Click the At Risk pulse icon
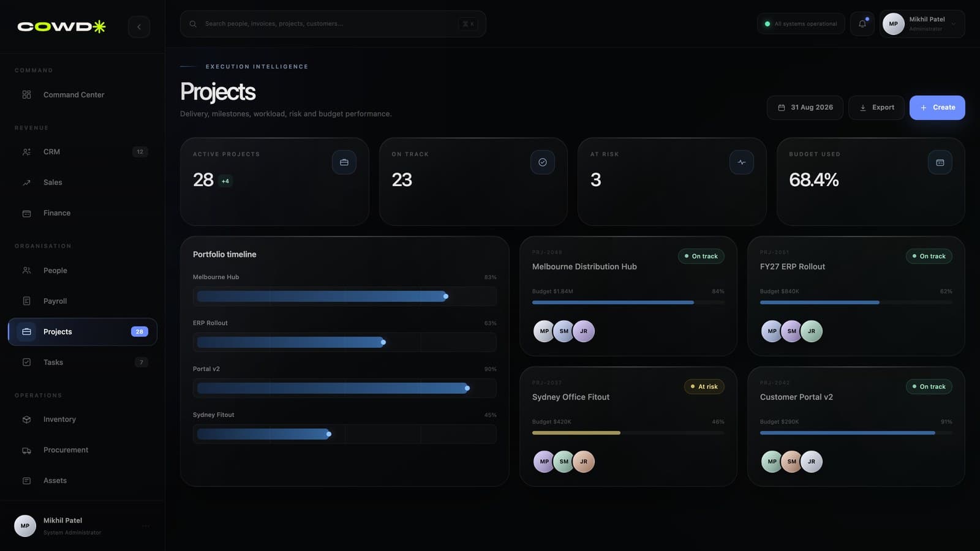 742,162
